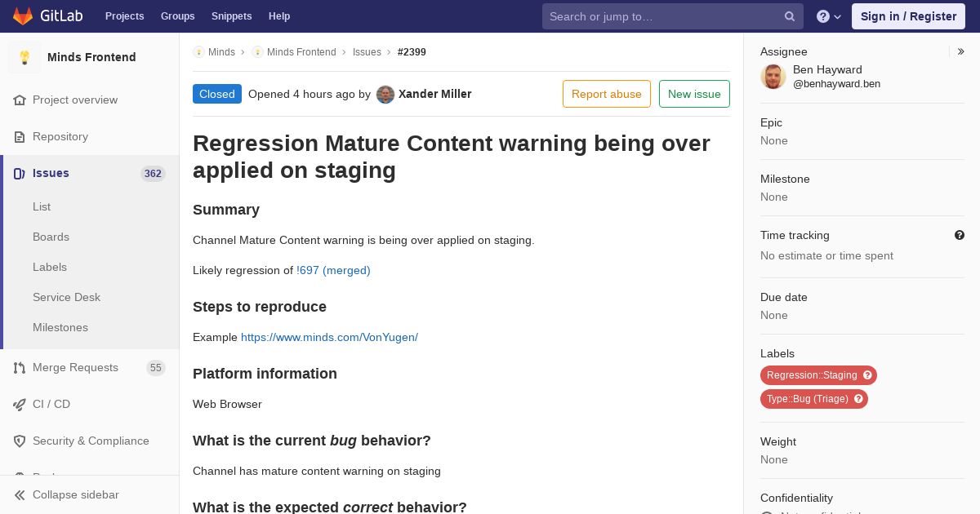
Task: Open the Projects menu
Action: [x=124, y=16]
